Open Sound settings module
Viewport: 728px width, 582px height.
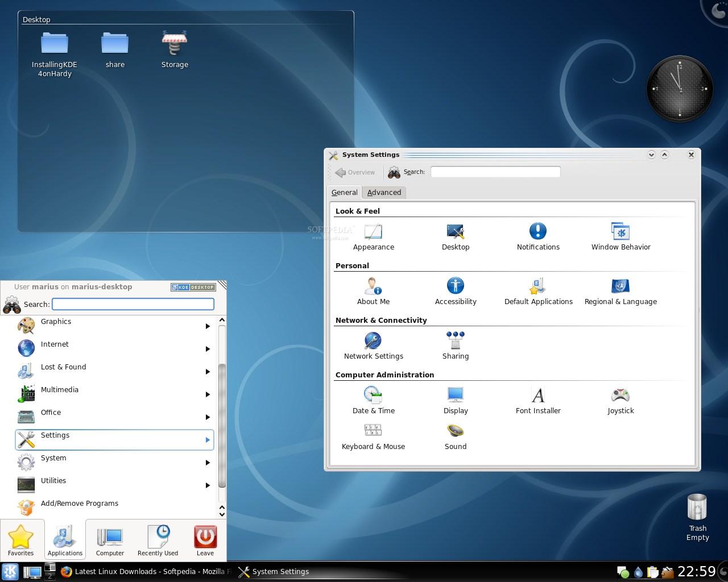click(x=455, y=435)
